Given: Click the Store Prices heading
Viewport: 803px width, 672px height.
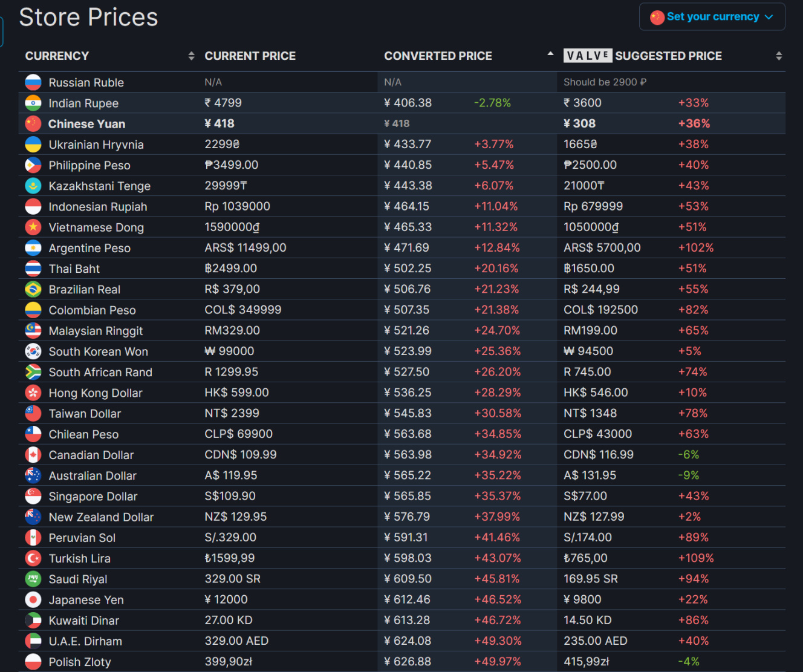Looking at the screenshot, I should tap(88, 17).
